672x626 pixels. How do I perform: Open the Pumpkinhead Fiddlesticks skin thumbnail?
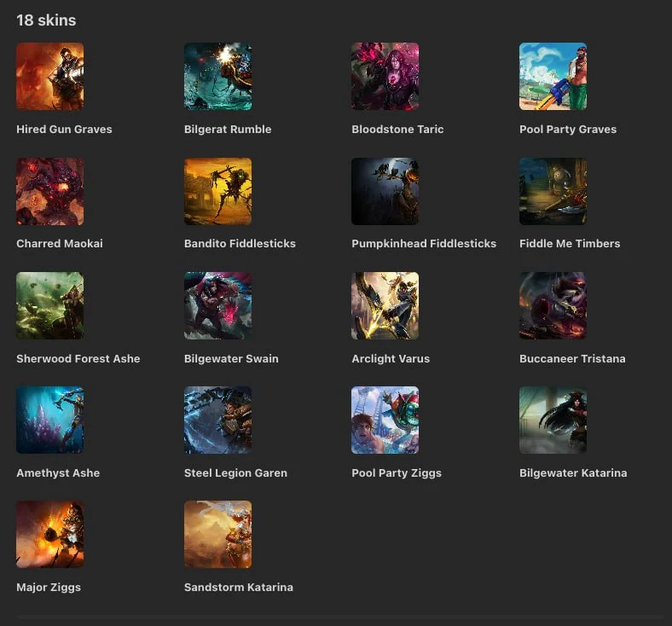[385, 192]
